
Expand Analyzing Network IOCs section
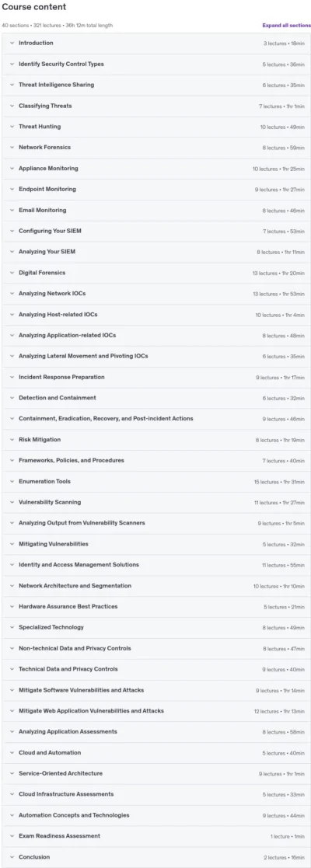[x=156, y=294]
